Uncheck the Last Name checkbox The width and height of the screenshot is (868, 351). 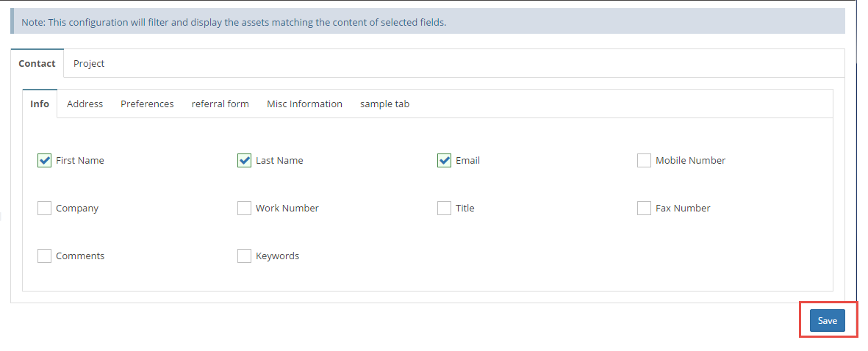pyautogui.click(x=244, y=161)
